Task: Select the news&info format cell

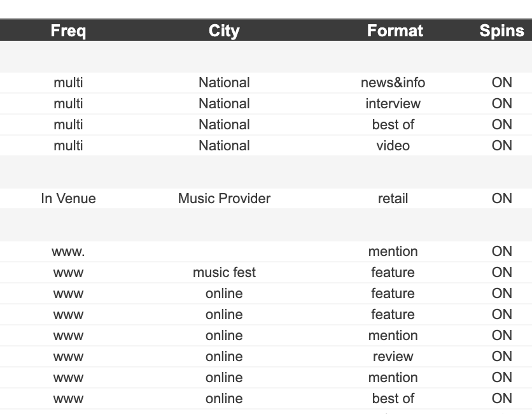Action: click(393, 83)
